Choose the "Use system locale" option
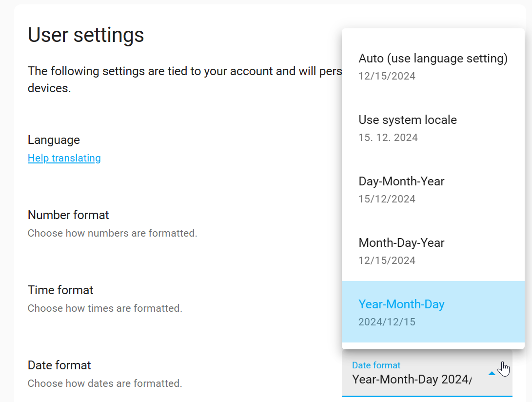The width and height of the screenshot is (532, 402). pos(408,120)
